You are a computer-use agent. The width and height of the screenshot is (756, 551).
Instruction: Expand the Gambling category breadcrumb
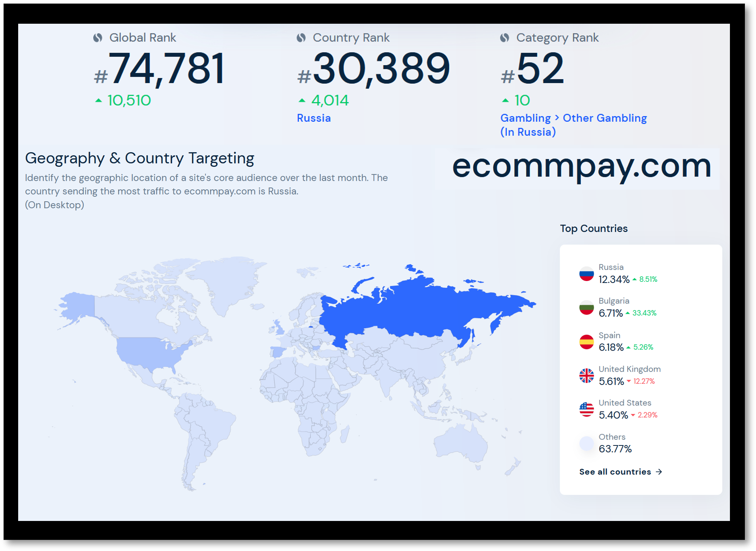(x=525, y=118)
